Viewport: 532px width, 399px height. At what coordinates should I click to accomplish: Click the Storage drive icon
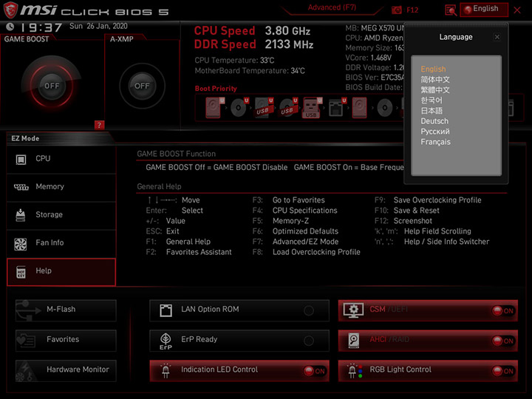click(21, 215)
